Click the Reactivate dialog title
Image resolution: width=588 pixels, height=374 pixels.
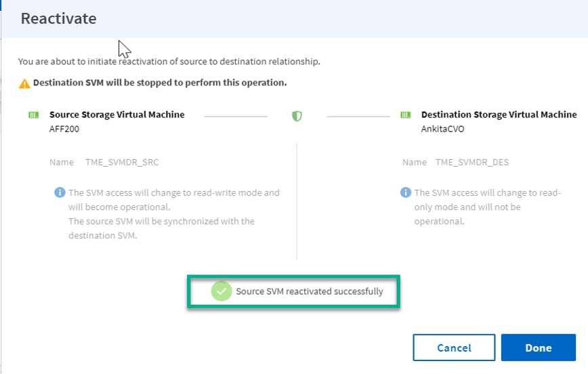(58, 18)
